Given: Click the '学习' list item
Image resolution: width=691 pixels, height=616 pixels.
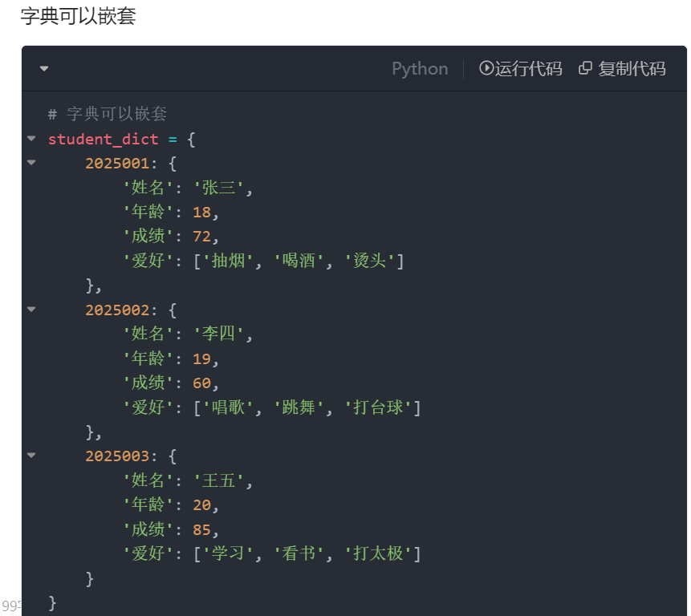Looking at the screenshot, I should coord(228,553).
